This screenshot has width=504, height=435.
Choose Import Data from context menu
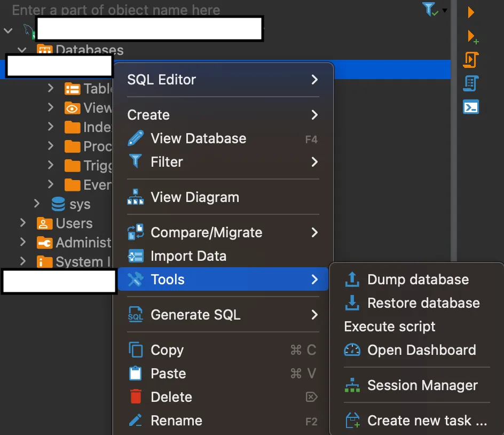[223, 256]
